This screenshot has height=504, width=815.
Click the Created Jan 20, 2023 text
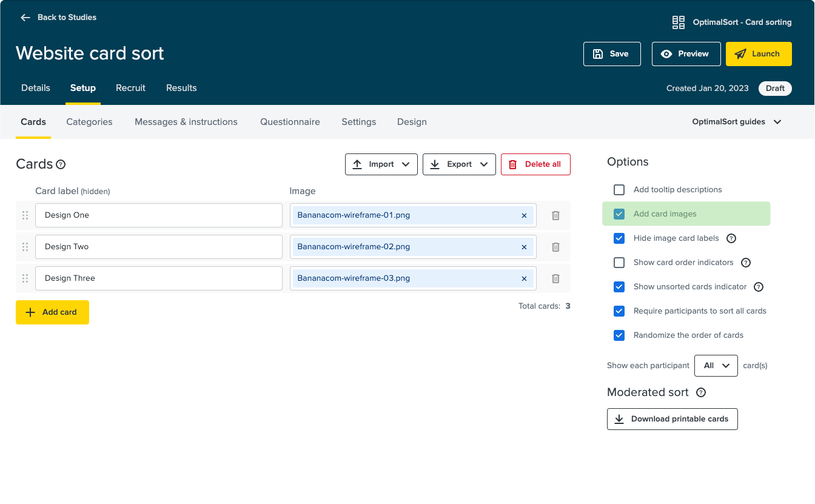point(707,89)
